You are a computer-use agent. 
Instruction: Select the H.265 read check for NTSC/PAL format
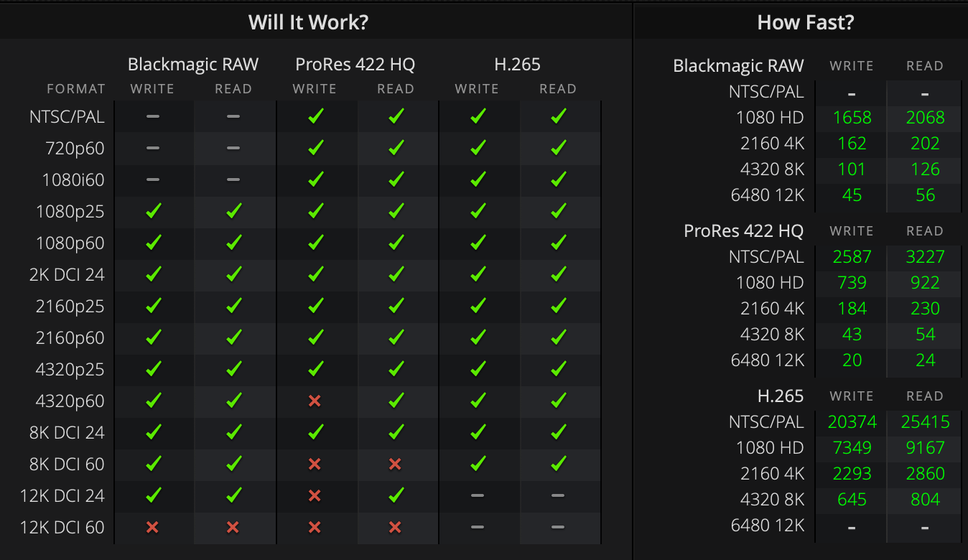point(559,116)
